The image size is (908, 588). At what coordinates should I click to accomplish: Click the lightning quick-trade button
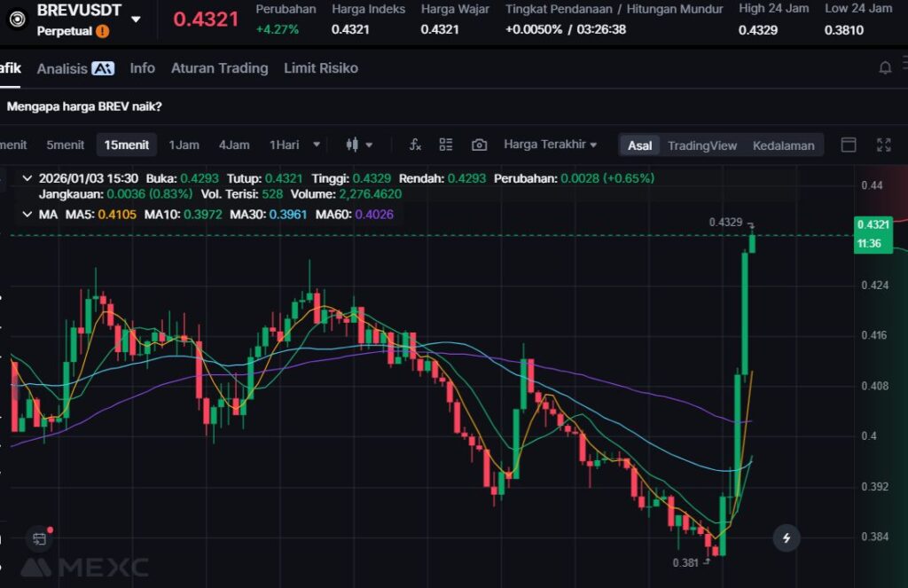coord(786,537)
